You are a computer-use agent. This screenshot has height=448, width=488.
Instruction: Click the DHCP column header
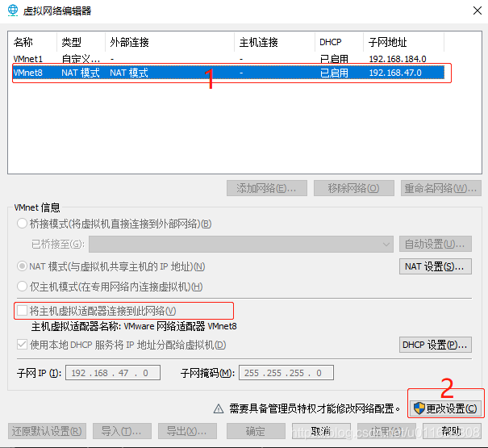click(x=340, y=42)
